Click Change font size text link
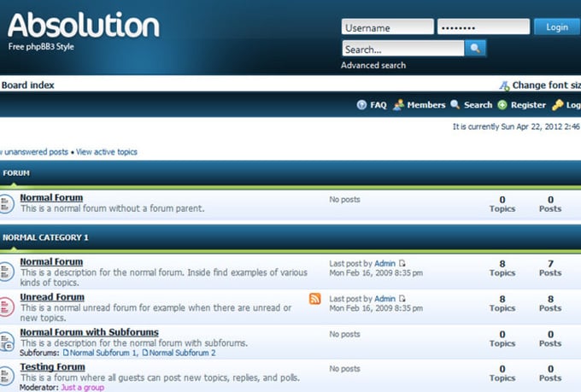This screenshot has height=392, width=581. click(x=546, y=85)
